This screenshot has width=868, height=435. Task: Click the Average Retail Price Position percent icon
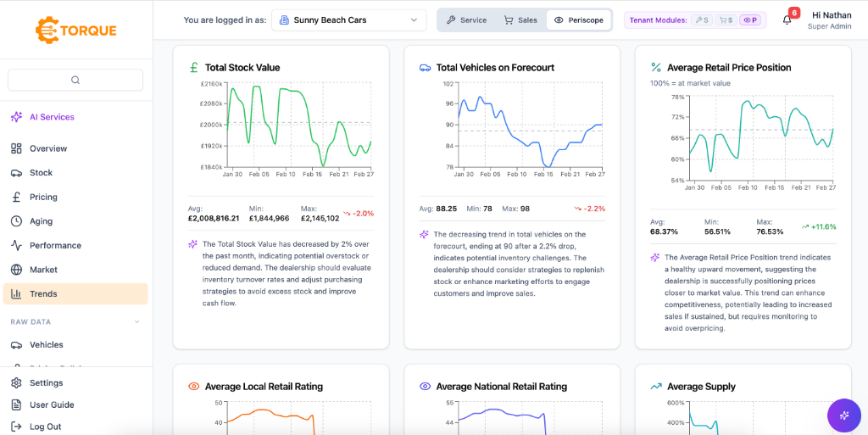656,68
